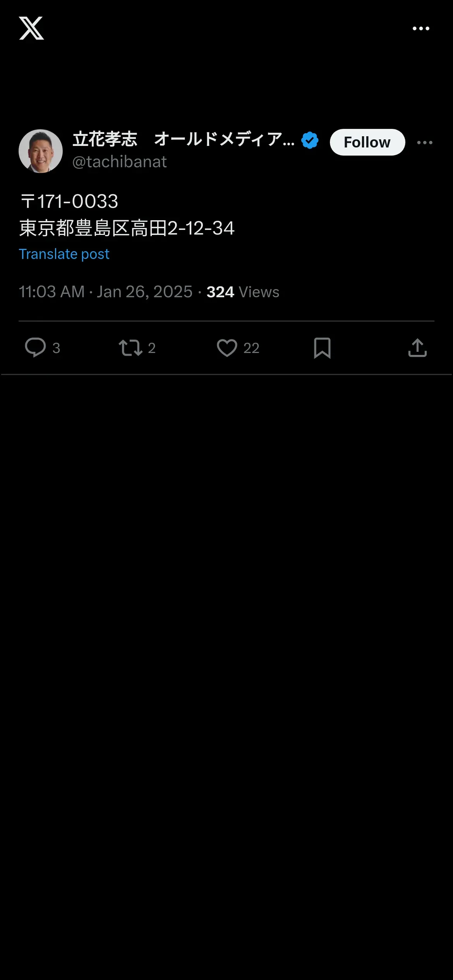Open the post's three-dot menu beside Follow
453x980 pixels.
425,142
